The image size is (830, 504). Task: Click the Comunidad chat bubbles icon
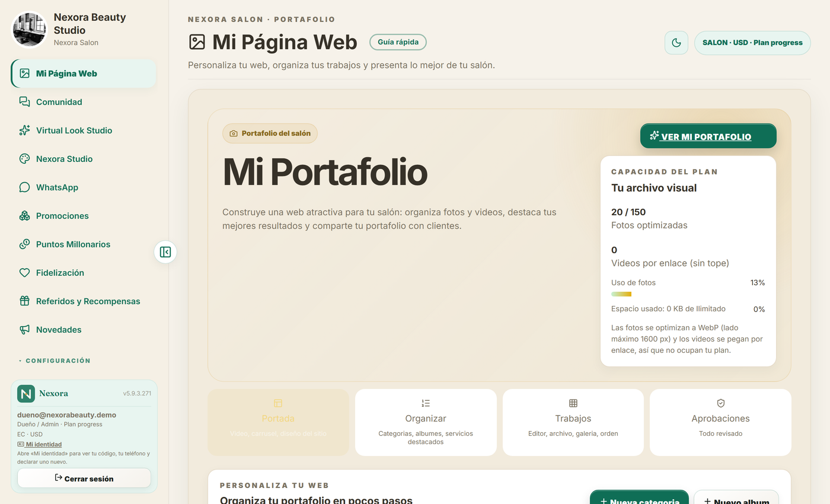click(x=24, y=102)
